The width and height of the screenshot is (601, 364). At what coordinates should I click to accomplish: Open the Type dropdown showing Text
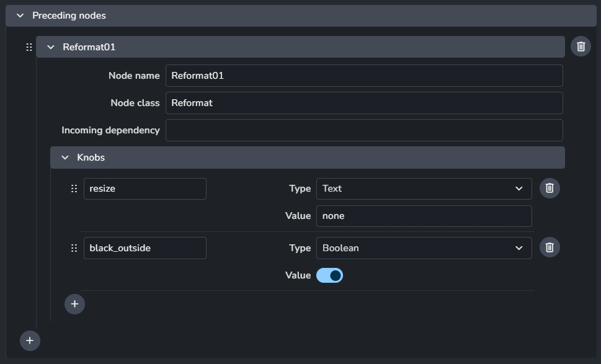(424, 189)
